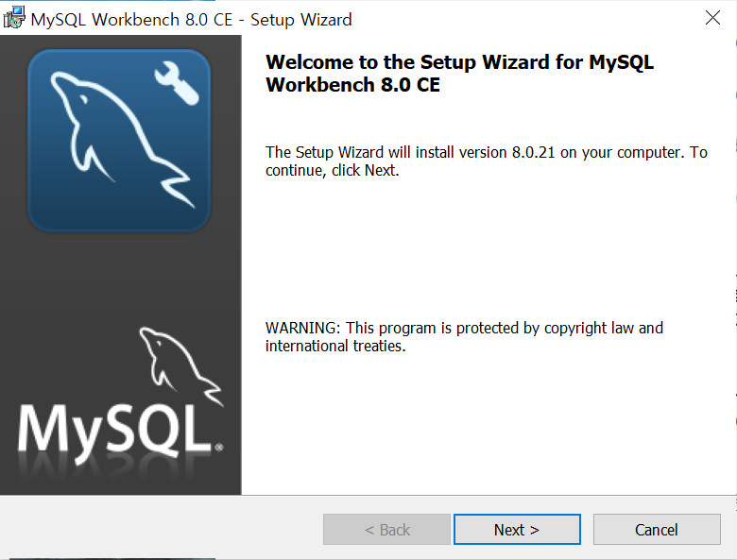
Task: Click the 'Welcome to the Setup Wizard' heading
Action: click(459, 74)
